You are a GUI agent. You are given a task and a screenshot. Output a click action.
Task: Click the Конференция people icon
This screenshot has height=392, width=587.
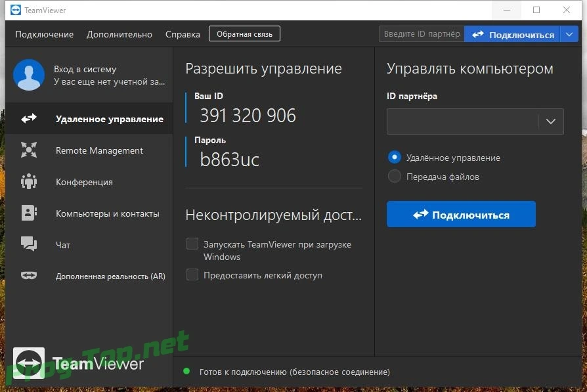29,181
